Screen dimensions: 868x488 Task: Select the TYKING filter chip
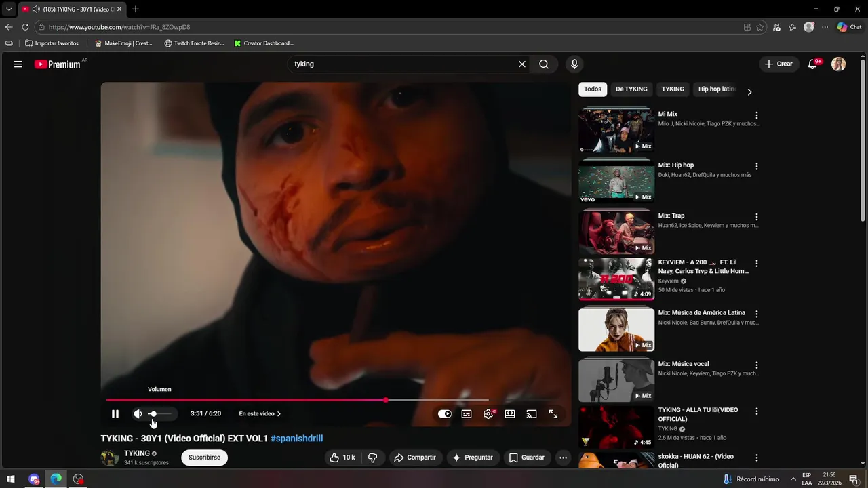point(673,89)
